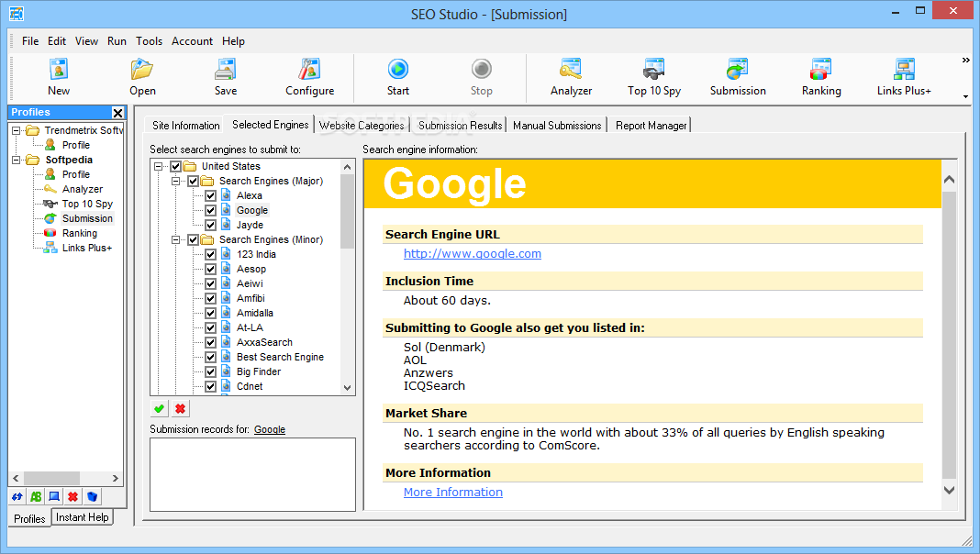Select Profile under the Trendmetrix node
Screen dimensions: 980x554
[x=75, y=145]
